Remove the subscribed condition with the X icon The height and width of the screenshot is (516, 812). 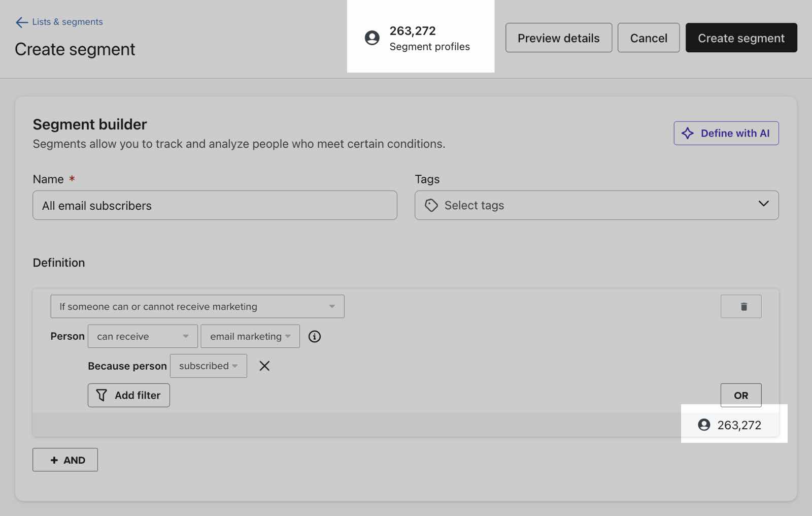click(x=264, y=366)
